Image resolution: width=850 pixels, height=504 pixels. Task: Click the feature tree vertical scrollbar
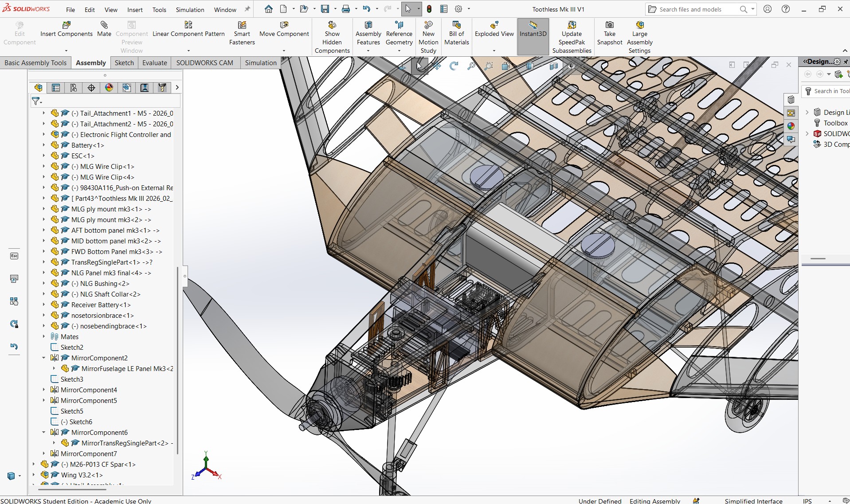178,360
